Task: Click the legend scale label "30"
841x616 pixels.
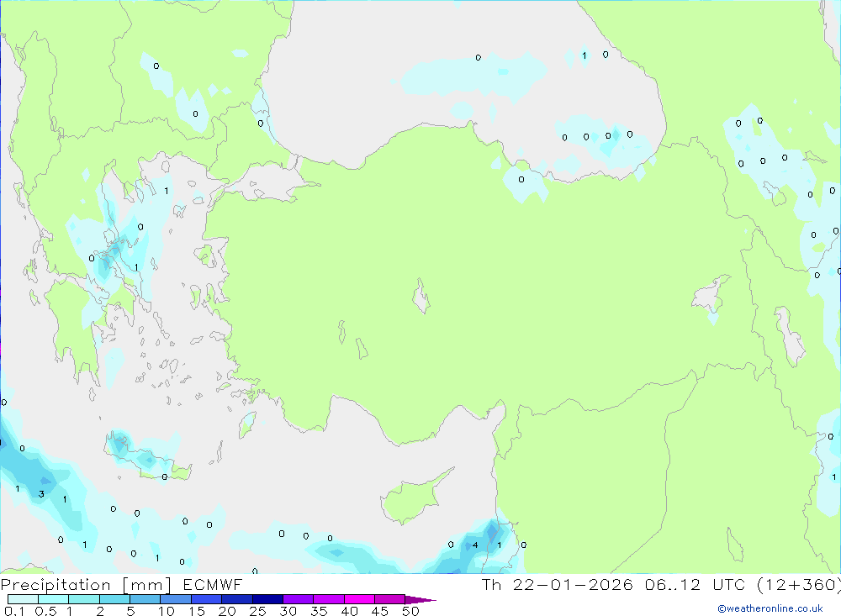Action: coord(288,611)
